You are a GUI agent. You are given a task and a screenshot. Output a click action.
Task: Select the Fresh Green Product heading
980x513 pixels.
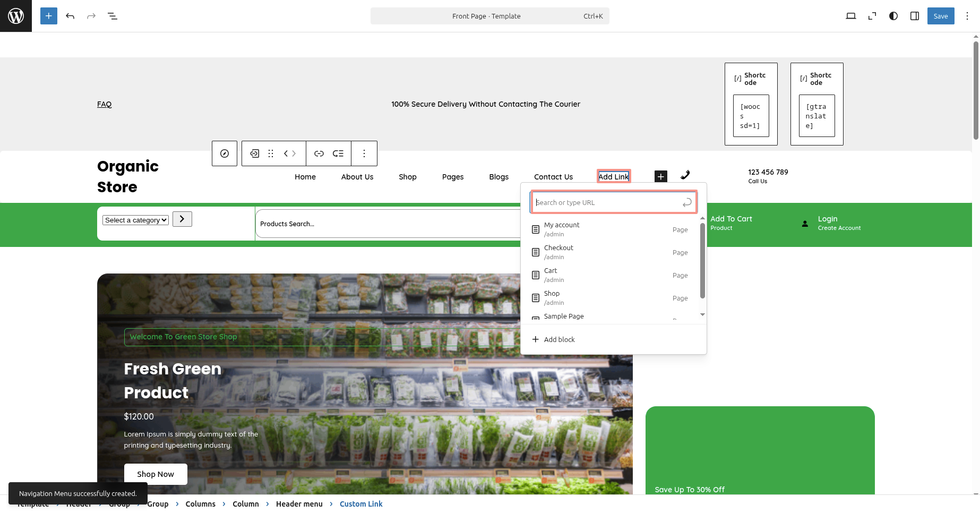coord(173,381)
